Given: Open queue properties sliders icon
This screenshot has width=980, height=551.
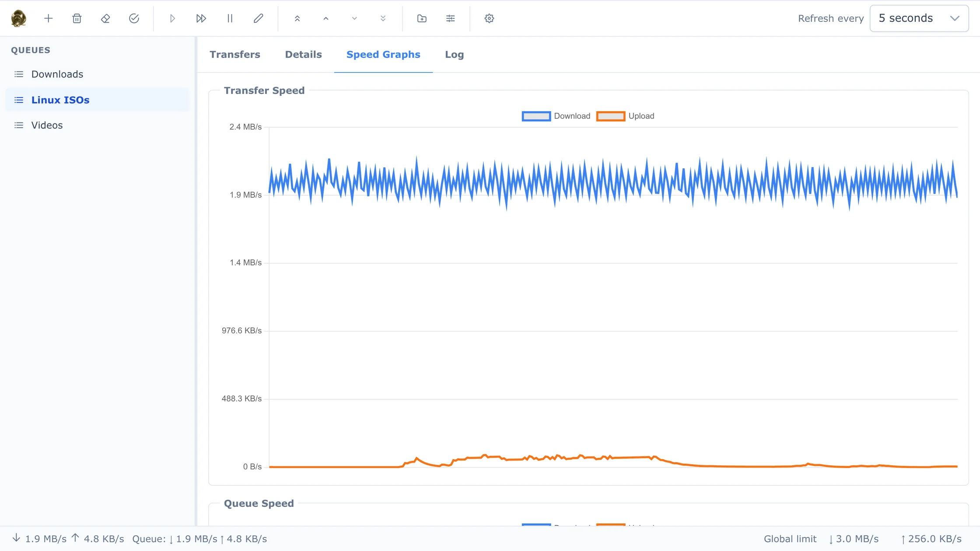Looking at the screenshot, I should pos(450,18).
